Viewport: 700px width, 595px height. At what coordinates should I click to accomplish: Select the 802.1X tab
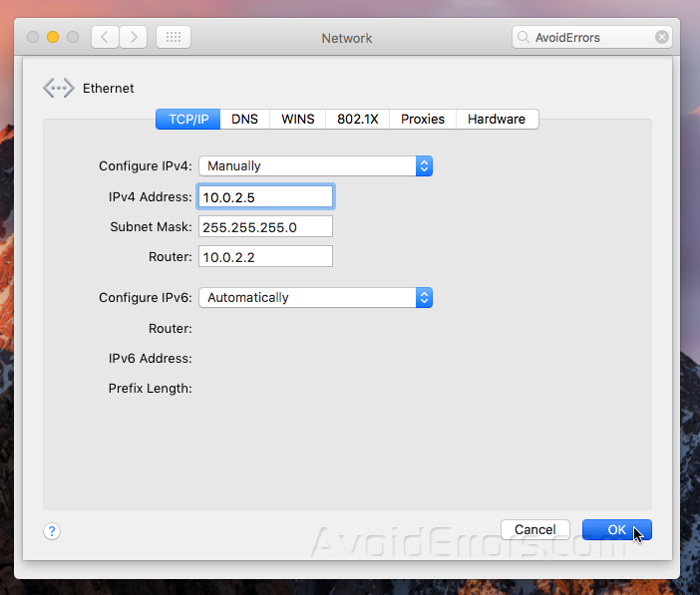coord(357,119)
